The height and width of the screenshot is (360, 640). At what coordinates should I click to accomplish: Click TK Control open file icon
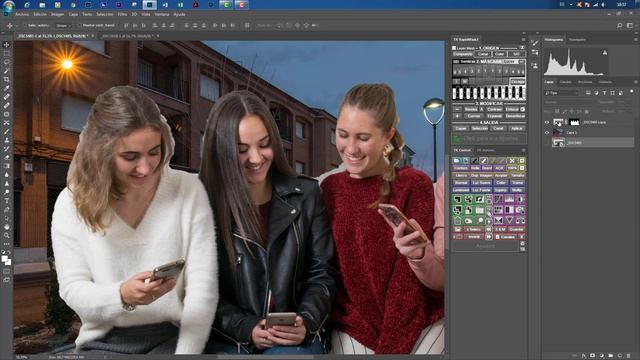456,161
